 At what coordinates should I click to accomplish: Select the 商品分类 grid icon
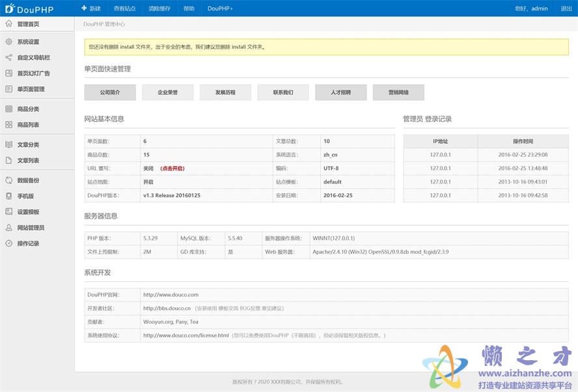9,109
